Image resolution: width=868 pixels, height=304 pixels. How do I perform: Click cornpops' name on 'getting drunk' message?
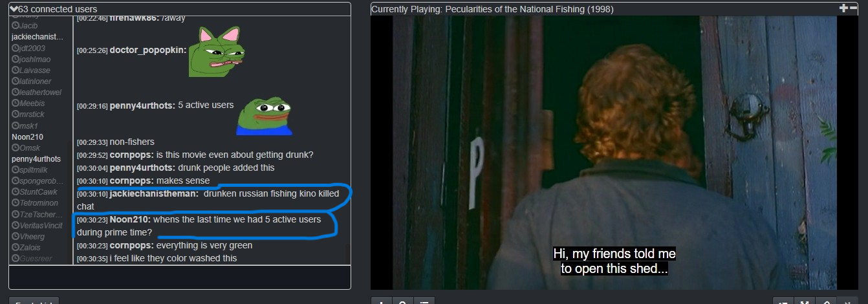[132, 155]
